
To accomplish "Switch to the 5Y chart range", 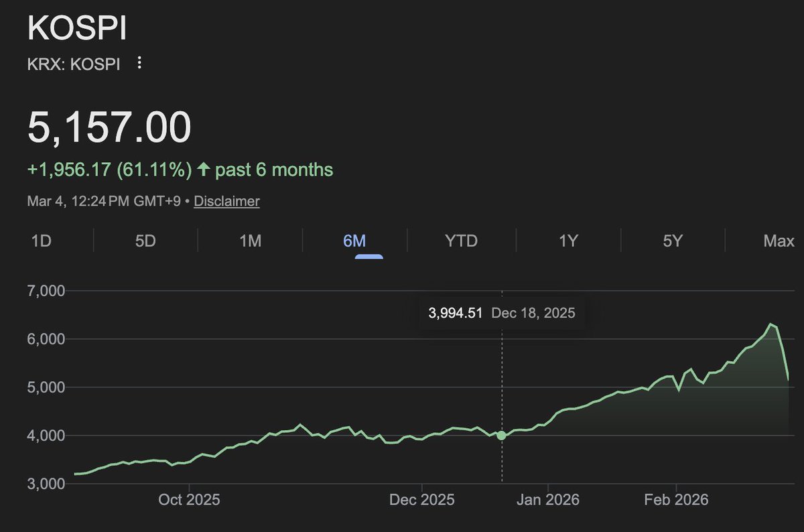I will pos(672,241).
